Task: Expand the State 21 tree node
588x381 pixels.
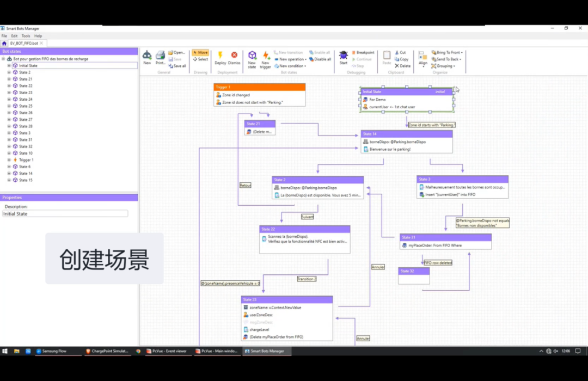Action: tap(9, 79)
